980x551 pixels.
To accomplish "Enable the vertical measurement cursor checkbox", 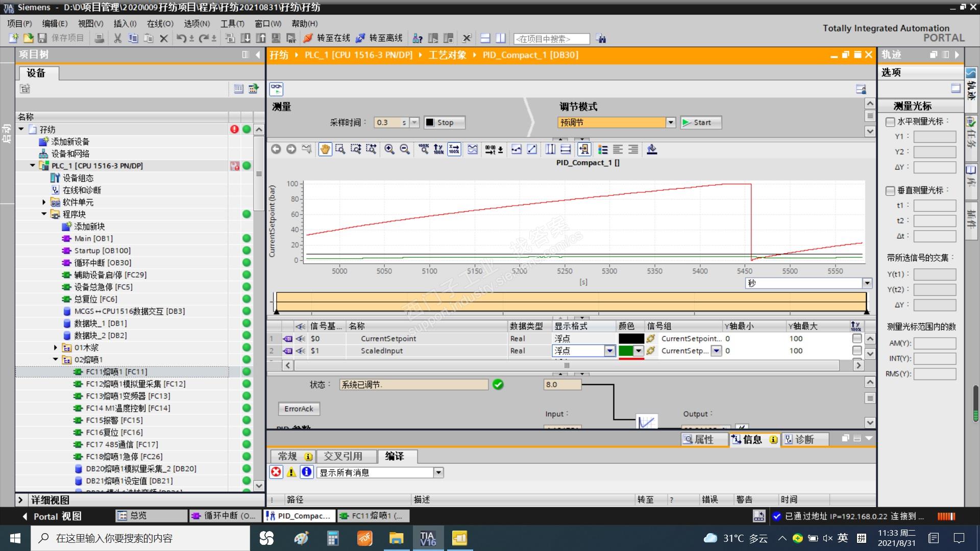I will coord(890,191).
